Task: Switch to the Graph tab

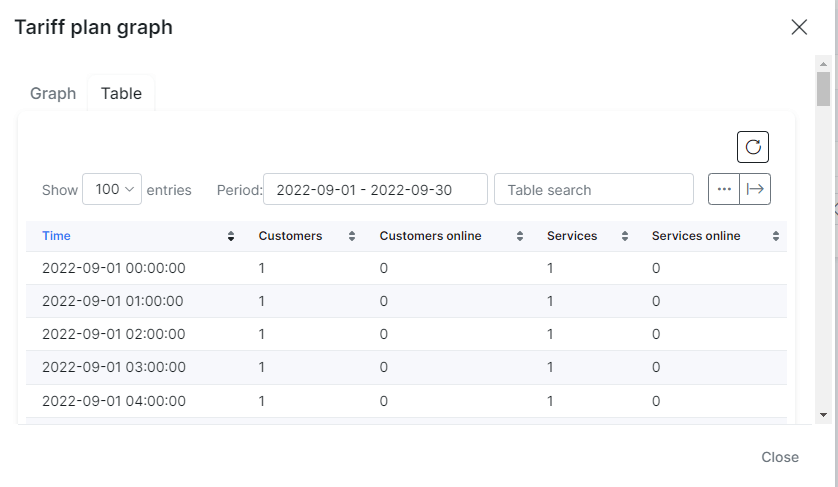Action: tap(53, 94)
